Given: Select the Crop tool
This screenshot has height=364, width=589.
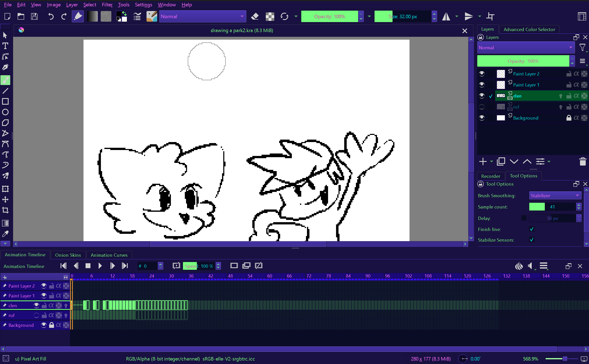Looking at the screenshot, I should click(5, 210).
